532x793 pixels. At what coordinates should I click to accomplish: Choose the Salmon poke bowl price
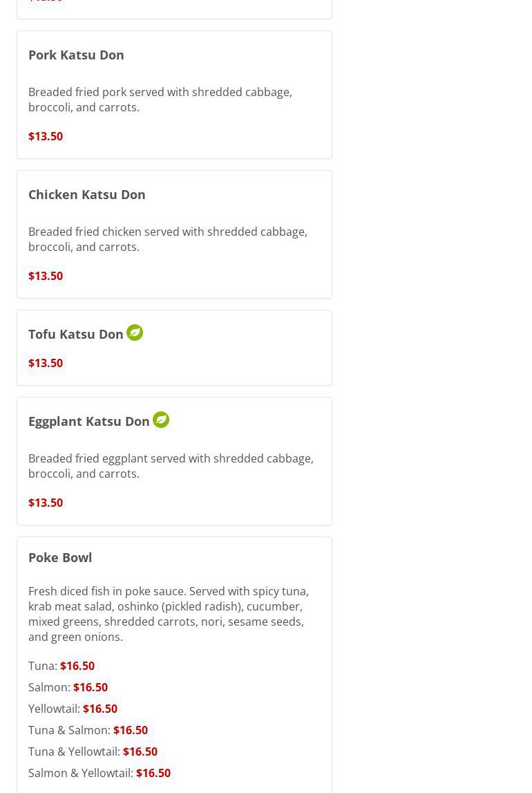point(91,687)
